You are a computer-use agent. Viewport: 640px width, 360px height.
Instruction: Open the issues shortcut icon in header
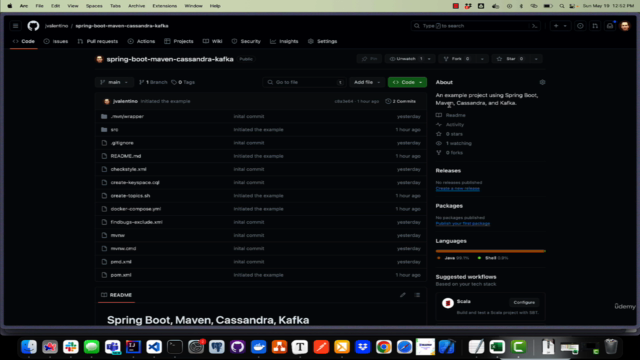point(580,26)
